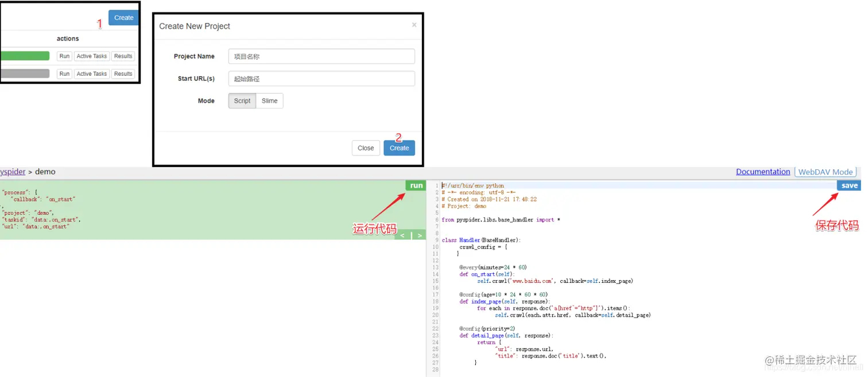Focus the Project Name input field

[321, 56]
